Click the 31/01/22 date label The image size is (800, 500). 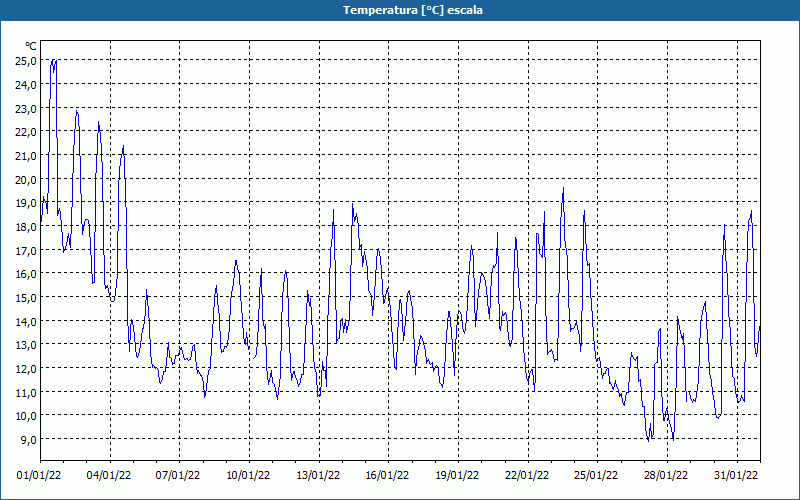pyautogui.click(x=736, y=476)
